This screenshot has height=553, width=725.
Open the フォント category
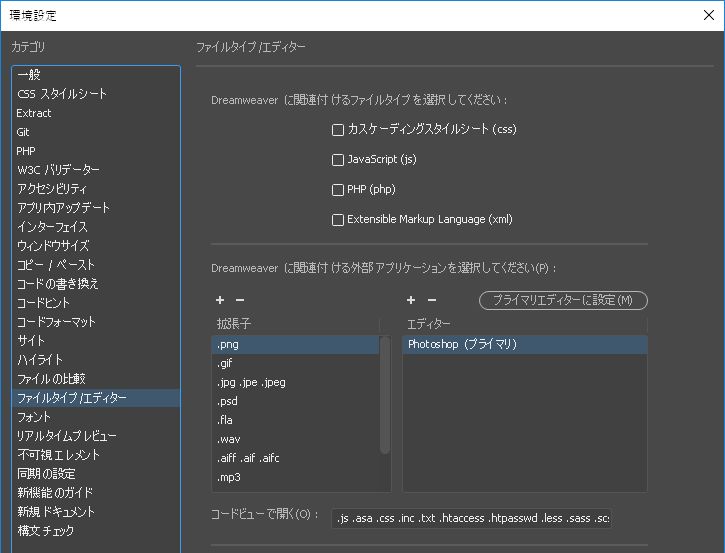[x=96, y=417]
